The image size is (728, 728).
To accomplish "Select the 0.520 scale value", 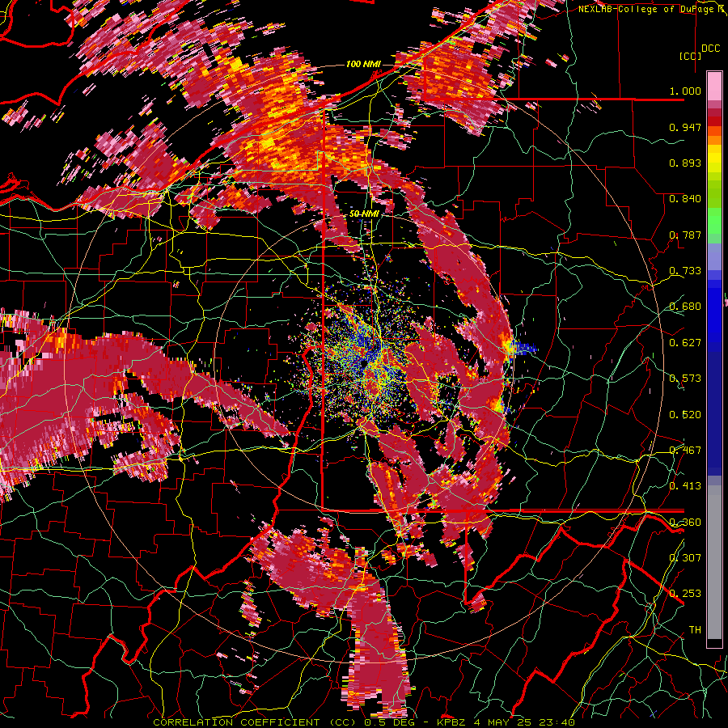I will [685, 415].
